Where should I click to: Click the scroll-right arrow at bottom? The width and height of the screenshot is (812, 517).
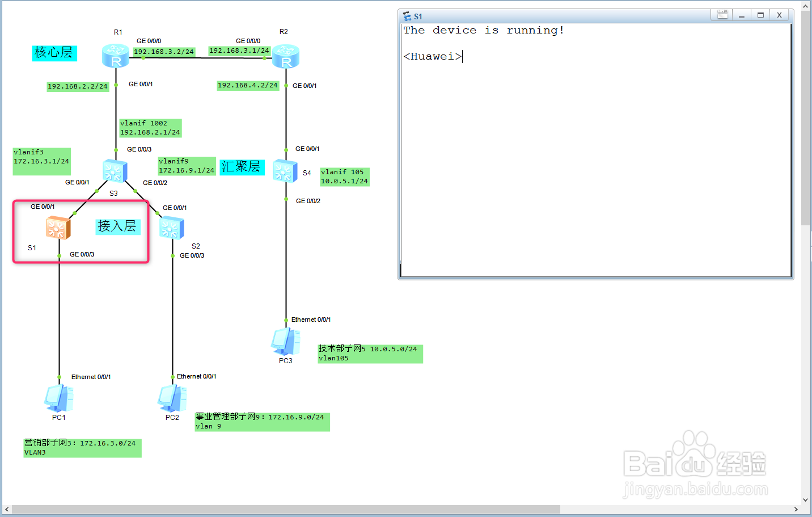[796, 509]
